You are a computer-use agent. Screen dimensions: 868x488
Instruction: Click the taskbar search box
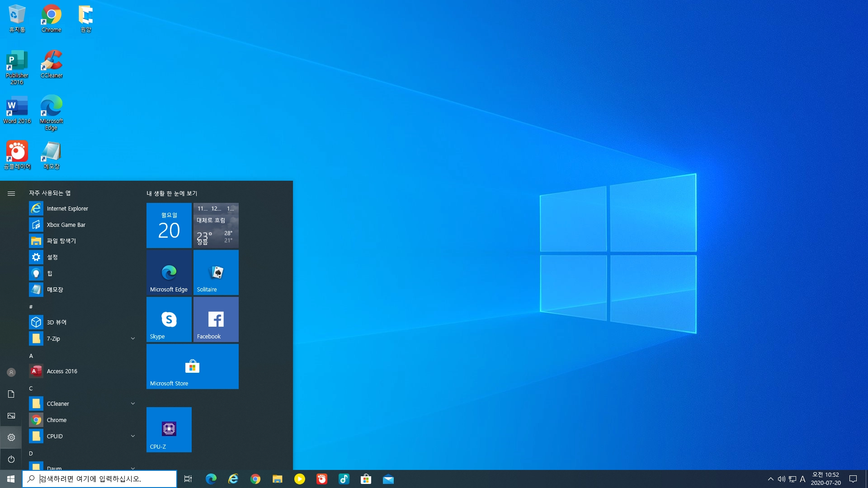point(99,479)
